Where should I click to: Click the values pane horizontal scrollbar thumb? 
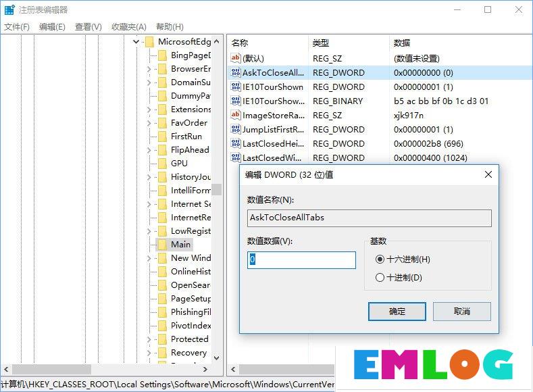point(286,369)
